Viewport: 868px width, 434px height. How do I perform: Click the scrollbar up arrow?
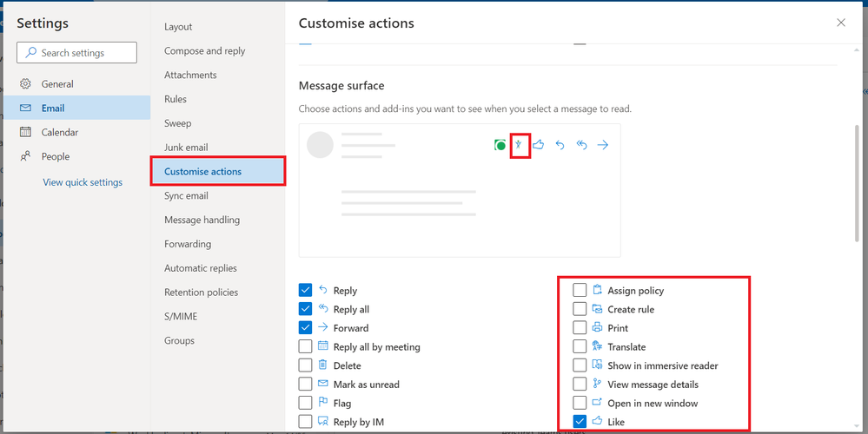click(x=857, y=49)
